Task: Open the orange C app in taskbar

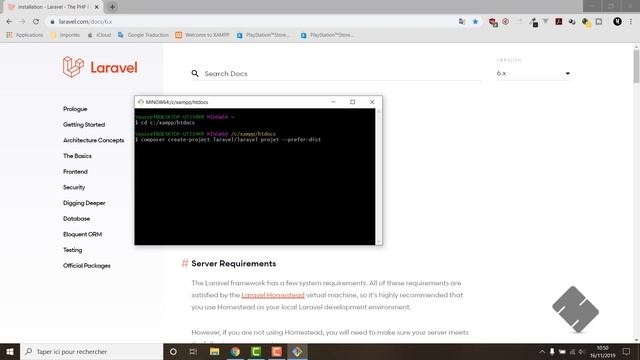Action: 277,351
